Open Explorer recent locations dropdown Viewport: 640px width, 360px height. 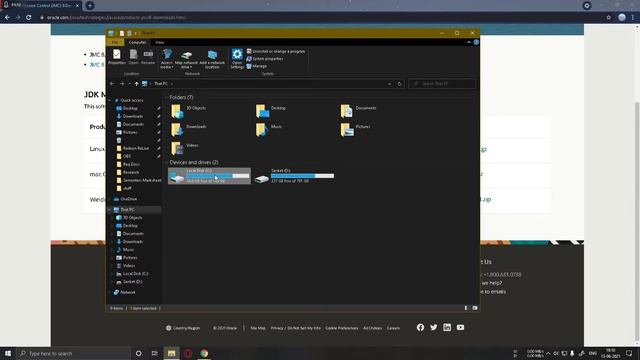pos(129,84)
